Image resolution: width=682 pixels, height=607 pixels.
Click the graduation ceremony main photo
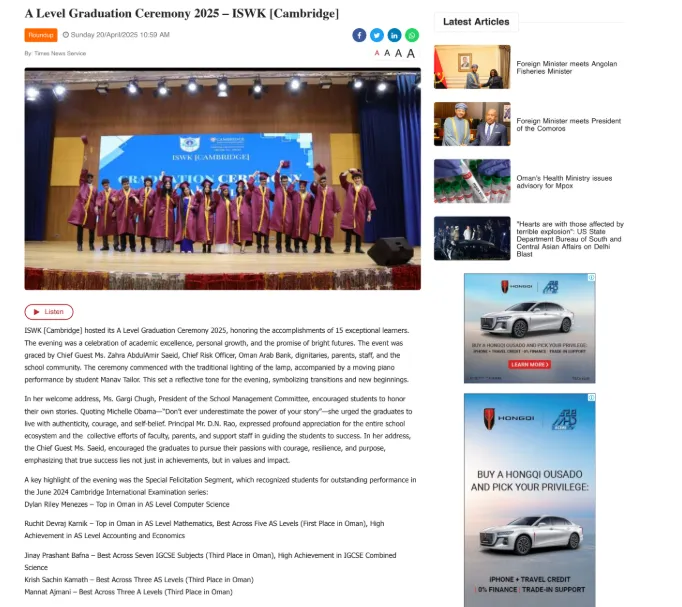tap(222, 179)
